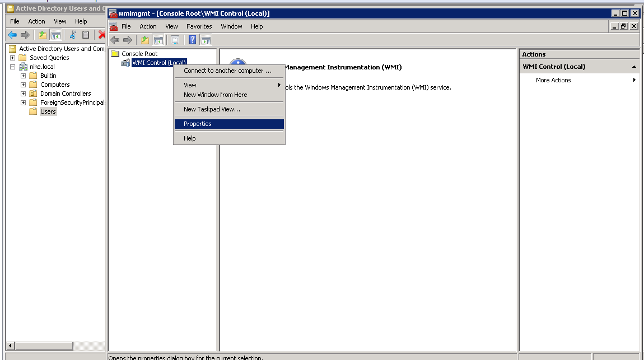Click Active Directory horizontal scrollbar thumb

point(44,345)
